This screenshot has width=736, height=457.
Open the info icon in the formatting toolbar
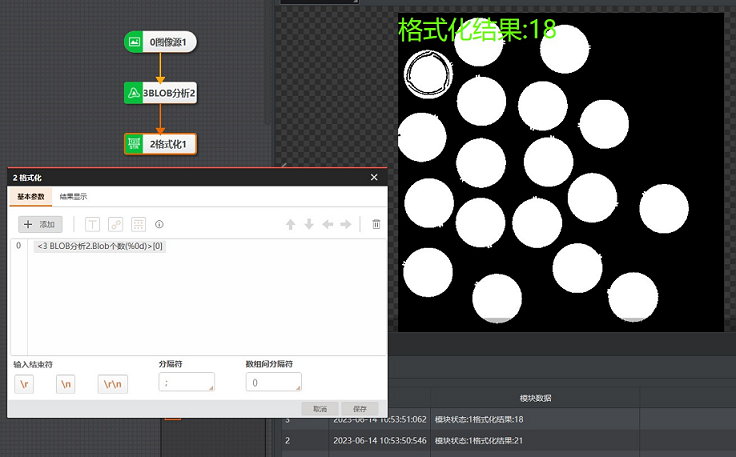click(x=159, y=224)
